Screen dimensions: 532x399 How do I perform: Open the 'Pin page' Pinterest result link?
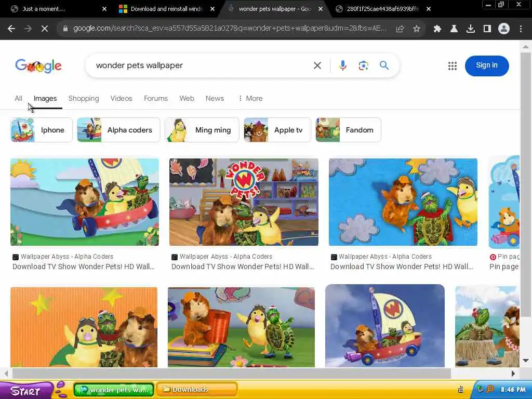pyautogui.click(x=504, y=267)
